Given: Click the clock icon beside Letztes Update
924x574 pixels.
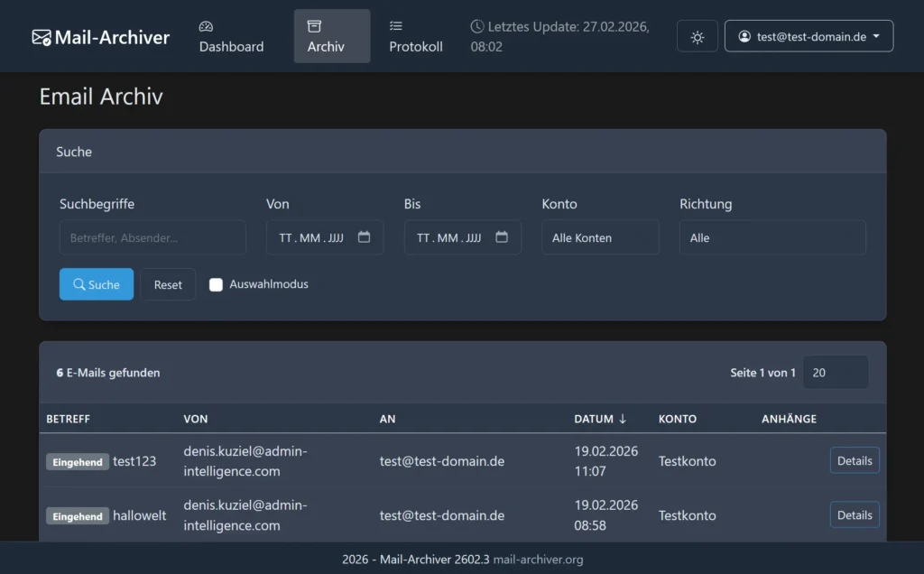Looking at the screenshot, I should click(x=477, y=27).
